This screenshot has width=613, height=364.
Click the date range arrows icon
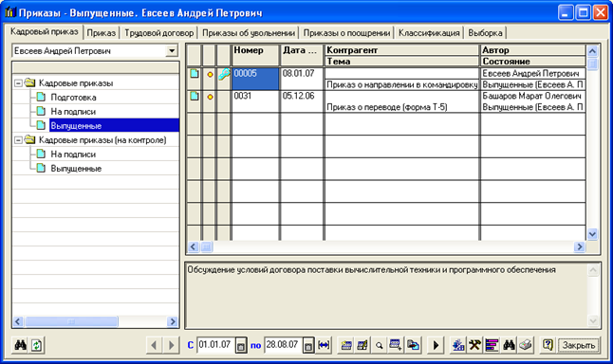pyautogui.click(x=324, y=345)
